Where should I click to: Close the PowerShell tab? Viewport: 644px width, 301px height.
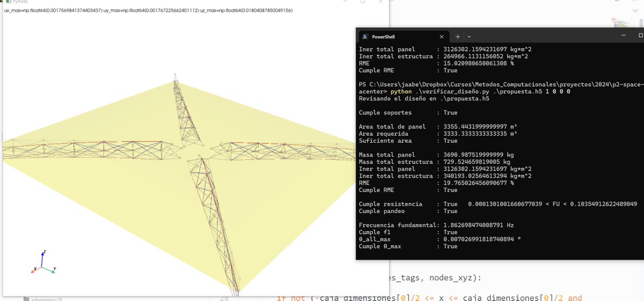coord(441,36)
